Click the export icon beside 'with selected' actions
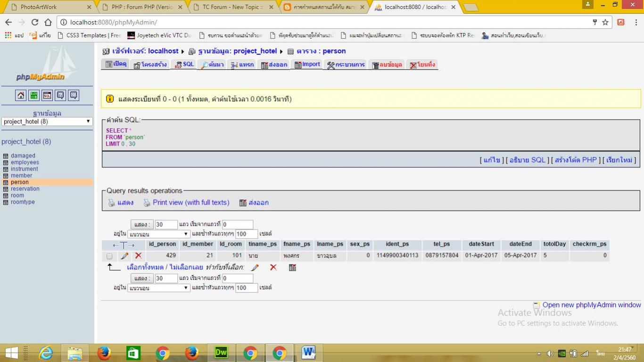This screenshot has height=362, width=644. coord(292,267)
